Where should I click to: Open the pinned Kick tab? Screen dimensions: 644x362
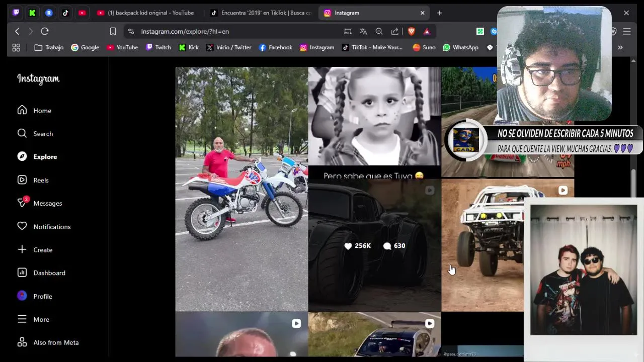tap(32, 13)
